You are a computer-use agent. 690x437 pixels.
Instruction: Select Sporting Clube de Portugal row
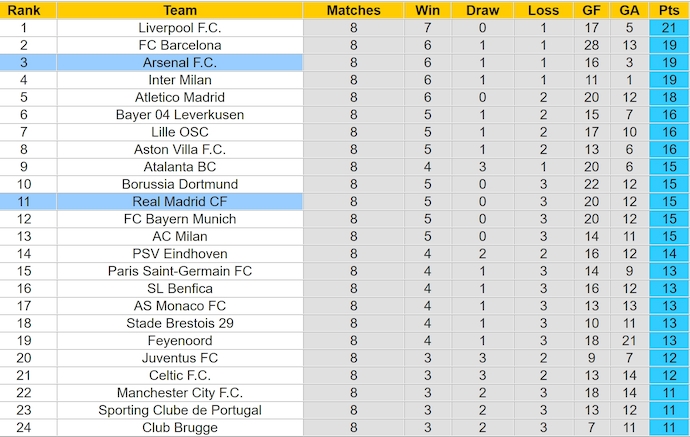click(x=180, y=410)
